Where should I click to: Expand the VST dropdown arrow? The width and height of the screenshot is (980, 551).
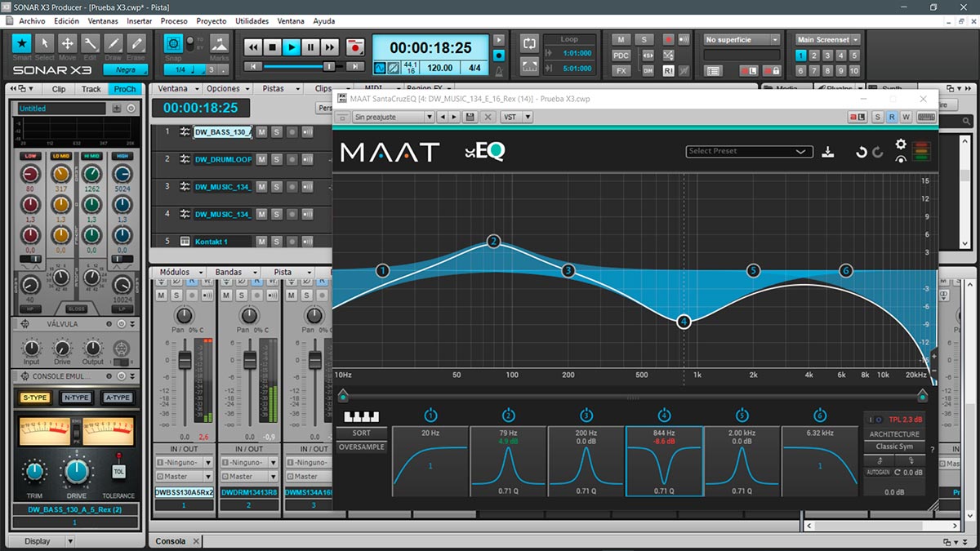pos(528,118)
